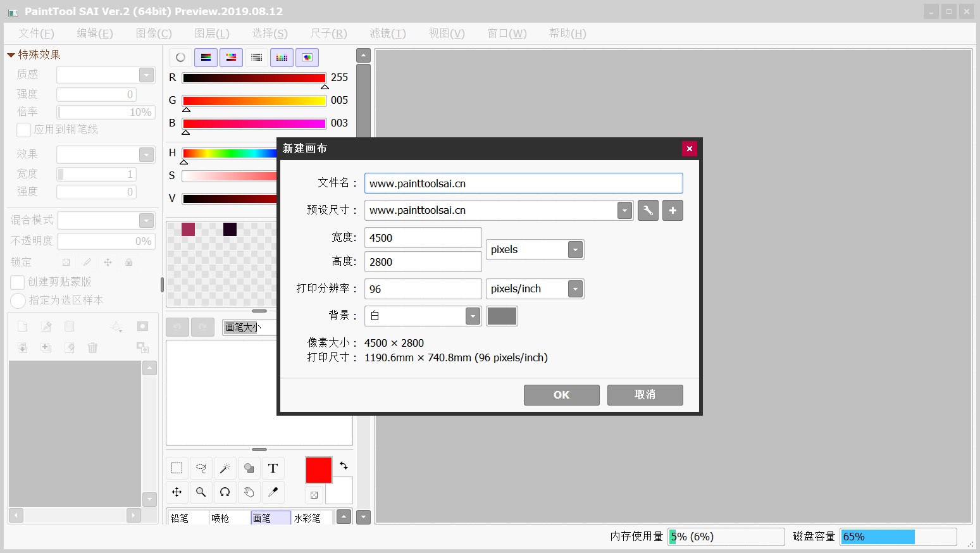The width and height of the screenshot is (980, 553).
Task: Select the eyedropper color picker tool
Action: click(x=273, y=492)
